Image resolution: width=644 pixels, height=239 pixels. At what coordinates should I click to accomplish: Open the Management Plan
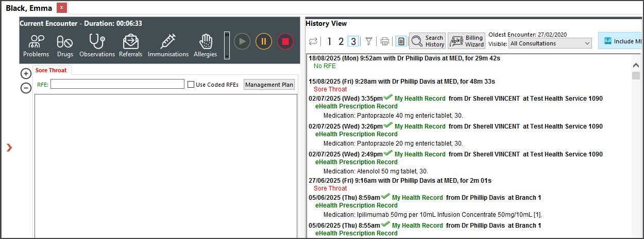point(269,85)
